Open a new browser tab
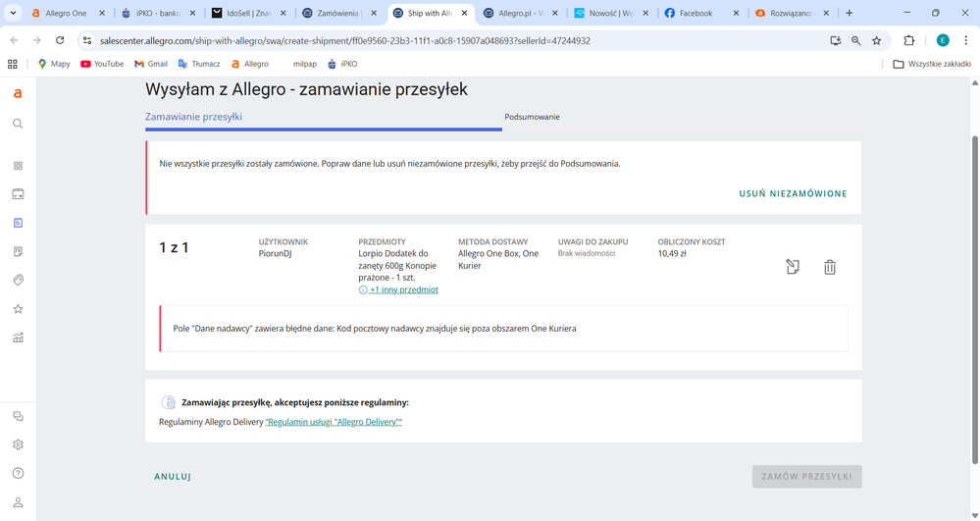980x521 pixels. pos(849,13)
